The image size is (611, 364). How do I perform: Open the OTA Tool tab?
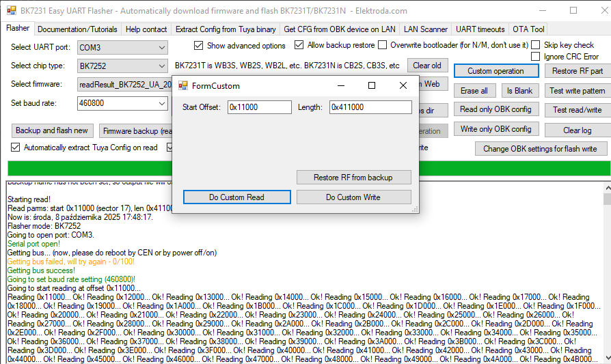[528, 29]
